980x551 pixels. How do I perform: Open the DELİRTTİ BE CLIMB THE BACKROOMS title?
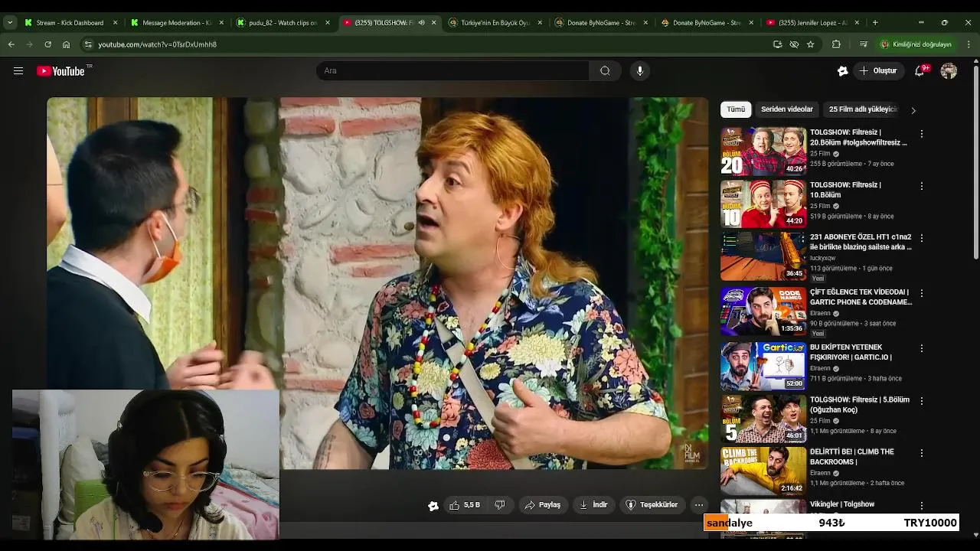click(852, 457)
